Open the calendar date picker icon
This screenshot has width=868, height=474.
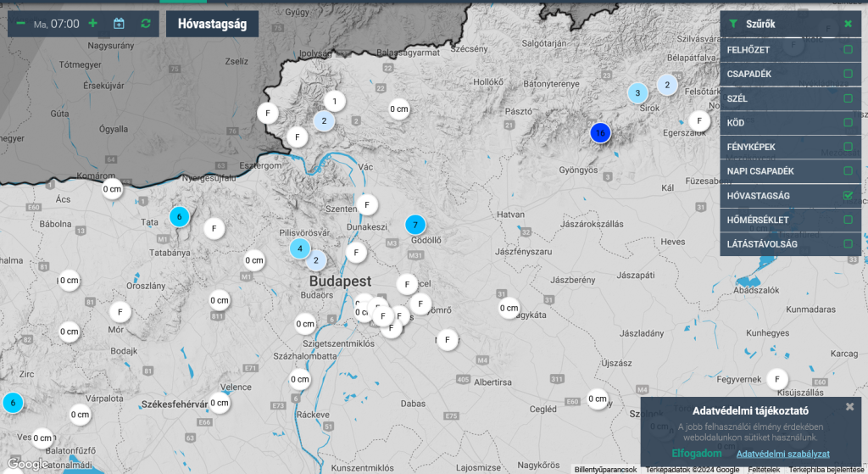119,24
